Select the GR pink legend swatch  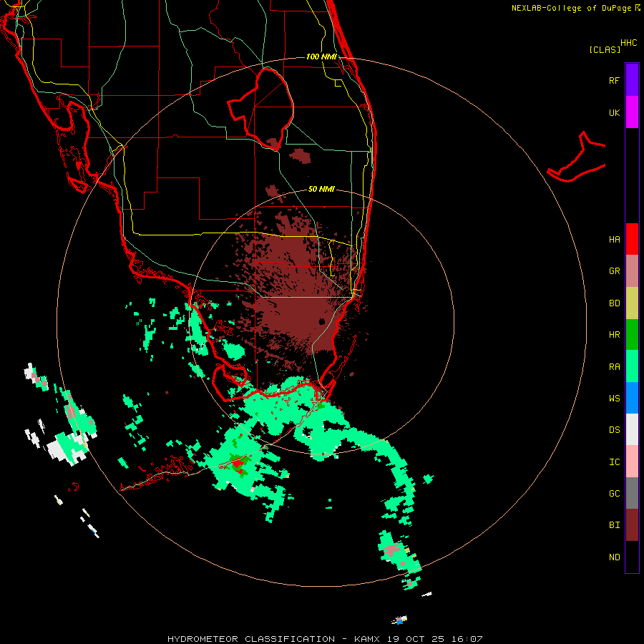click(x=632, y=271)
